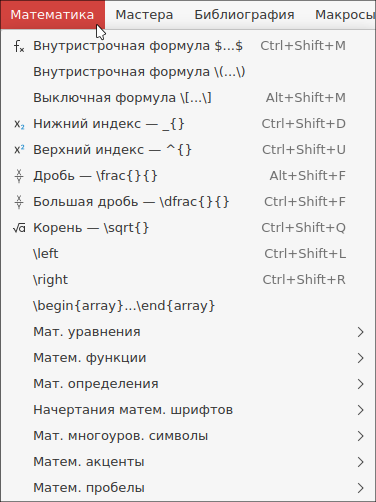The width and height of the screenshot is (376, 502).
Task: Click the square root \sqrt icon
Action: [19, 228]
